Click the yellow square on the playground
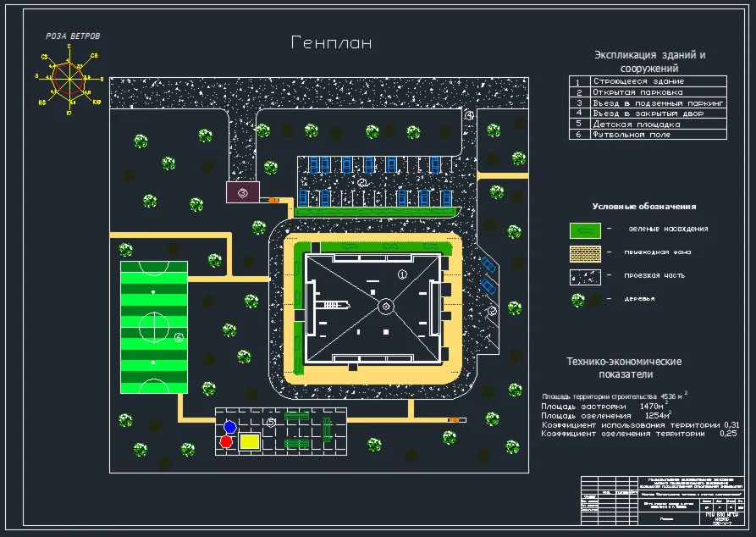 249,441
